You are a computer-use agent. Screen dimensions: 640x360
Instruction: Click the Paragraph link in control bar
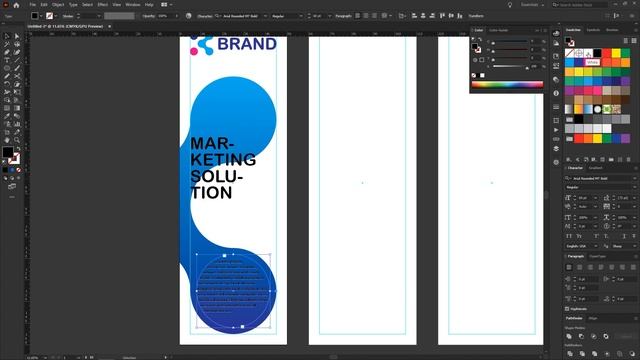(343, 16)
